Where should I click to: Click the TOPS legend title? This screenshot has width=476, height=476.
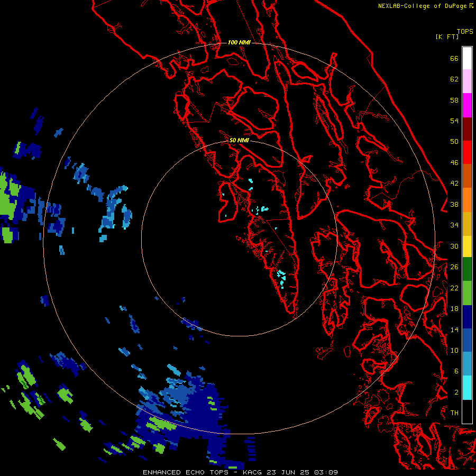click(465, 32)
